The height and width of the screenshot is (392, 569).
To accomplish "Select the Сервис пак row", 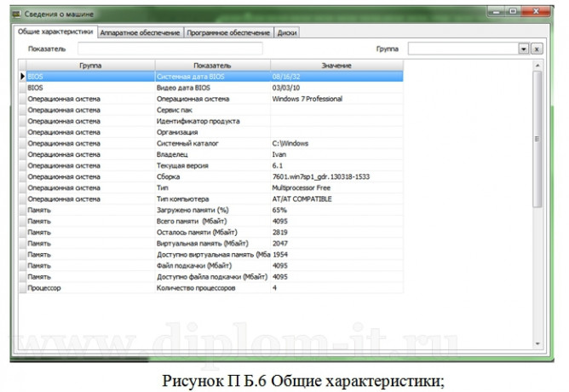I will click(x=211, y=110).
